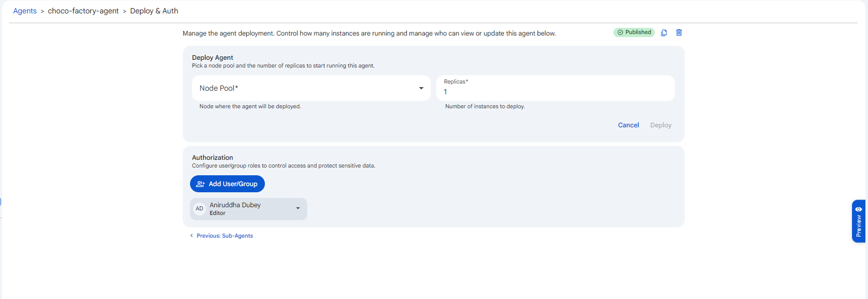
Task: Select the Aniruddha Dubey Editor chip
Action: pos(248,209)
